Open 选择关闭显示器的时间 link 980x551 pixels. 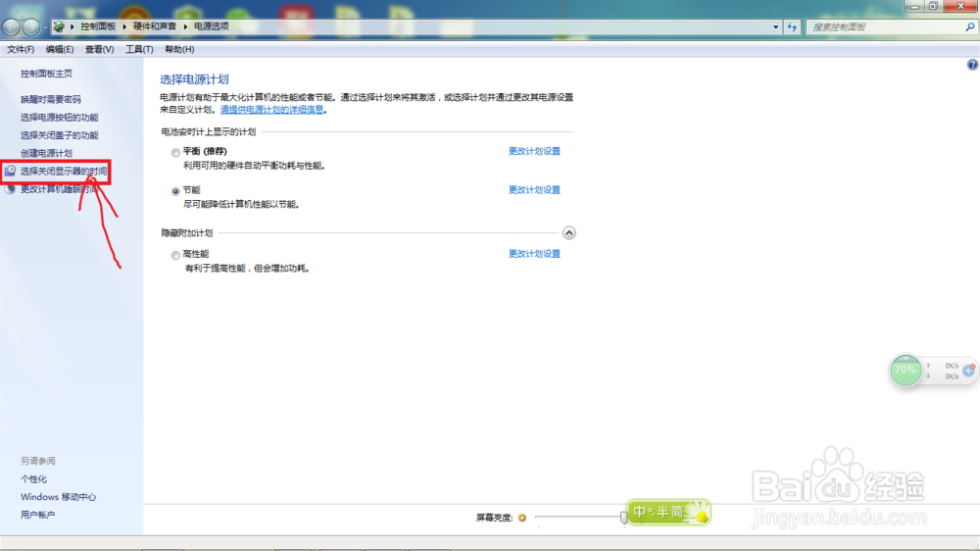[64, 172]
